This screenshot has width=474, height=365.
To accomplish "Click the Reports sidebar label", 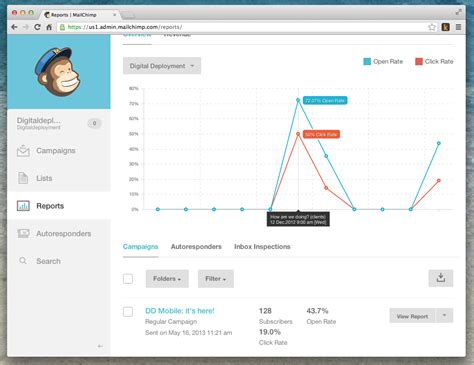I will click(x=50, y=206).
